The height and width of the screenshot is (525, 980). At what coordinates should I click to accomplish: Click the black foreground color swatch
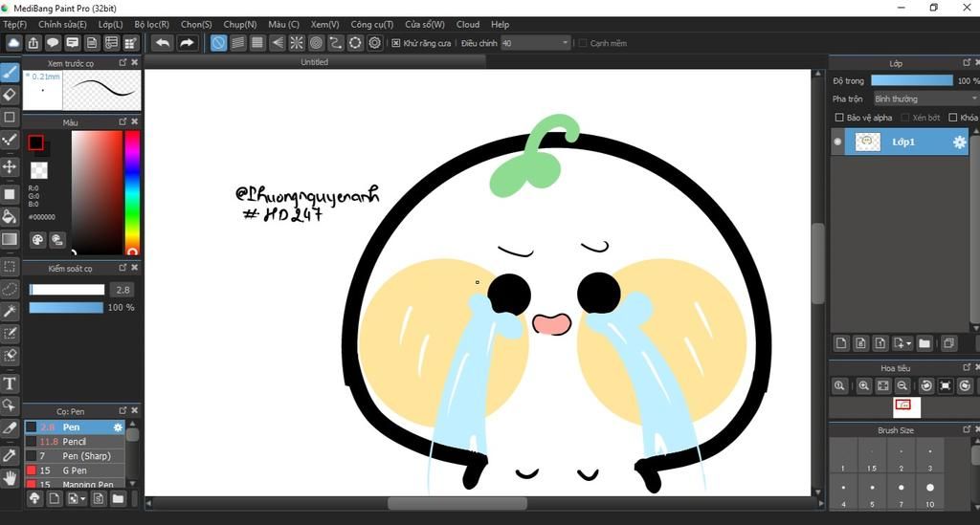pyautogui.click(x=35, y=142)
